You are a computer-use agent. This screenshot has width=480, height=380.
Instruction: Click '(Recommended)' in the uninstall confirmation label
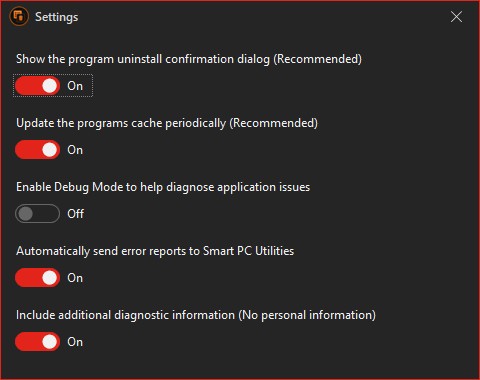click(x=318, y=59)
